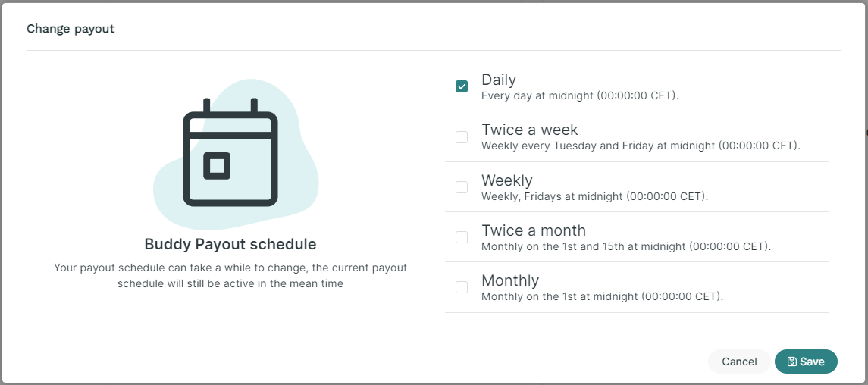This screenshot has height=385, width=868.
Task: Save the payout schedule changes
Action: click(806, 362)
